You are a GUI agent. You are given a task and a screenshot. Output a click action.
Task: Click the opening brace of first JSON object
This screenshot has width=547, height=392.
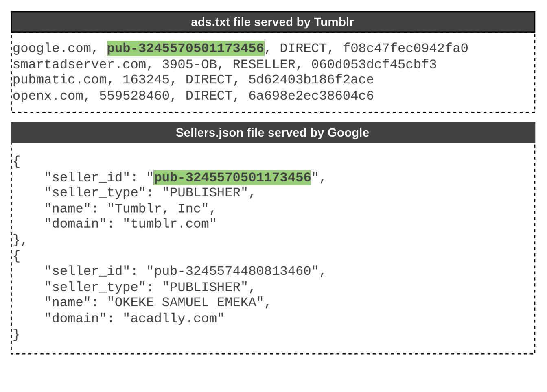(16, 161)
